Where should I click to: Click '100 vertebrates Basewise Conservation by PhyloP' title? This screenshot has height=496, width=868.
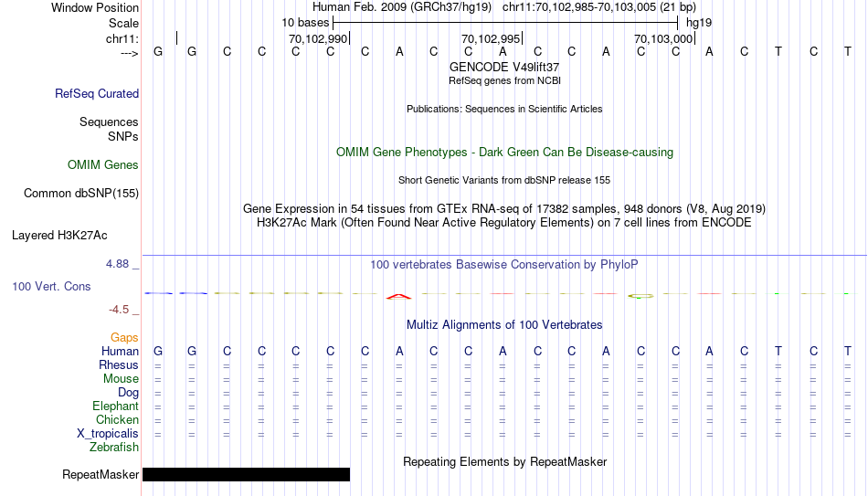click(504, 265)
